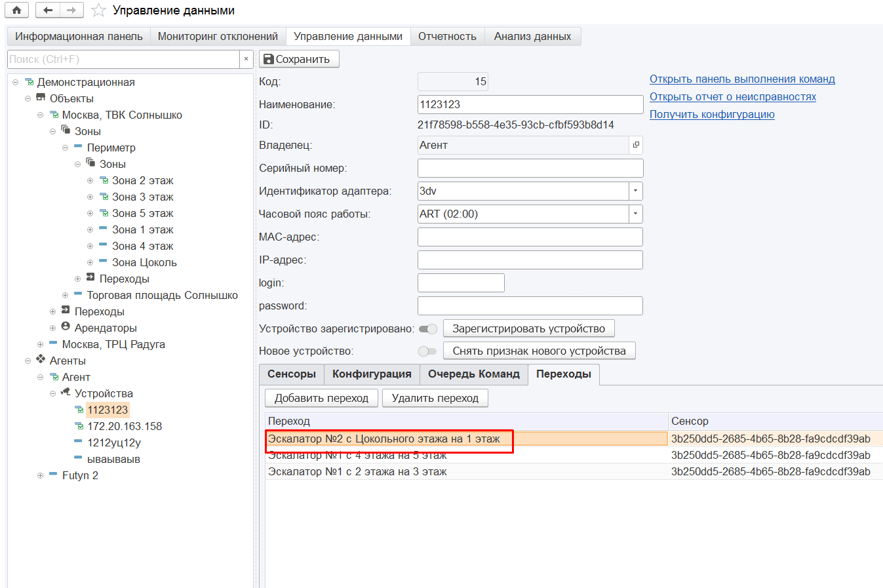Collapse the Демонстрационная tree node

click(15, 82)
